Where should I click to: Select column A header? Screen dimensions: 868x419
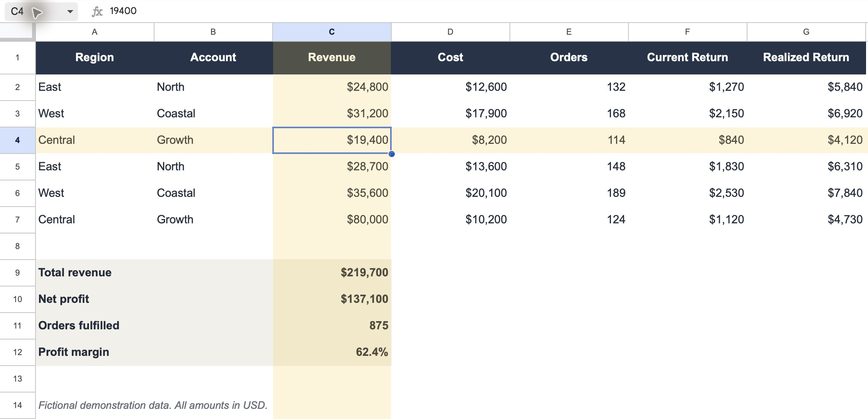pos(95,32)
